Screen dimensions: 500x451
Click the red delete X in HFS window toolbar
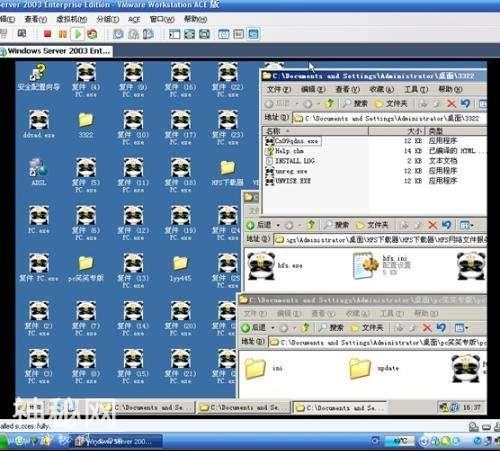pyautogui.click(x=433, y=225)
